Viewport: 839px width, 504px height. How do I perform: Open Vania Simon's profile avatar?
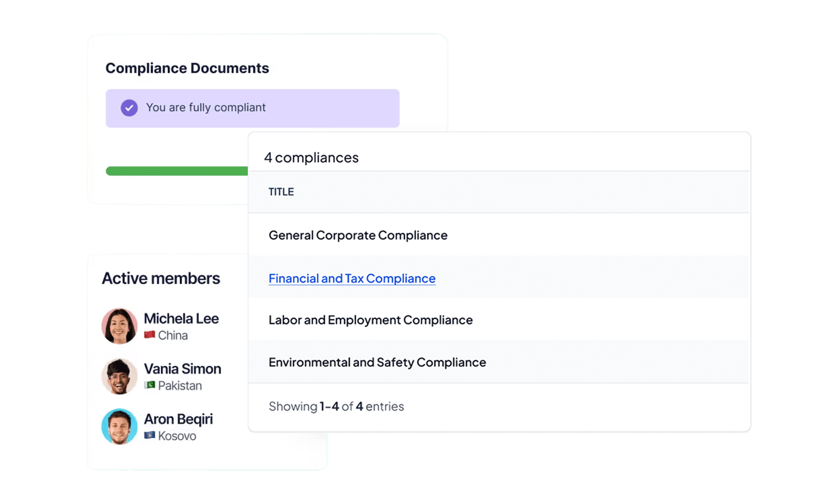(x=119, y=376)
